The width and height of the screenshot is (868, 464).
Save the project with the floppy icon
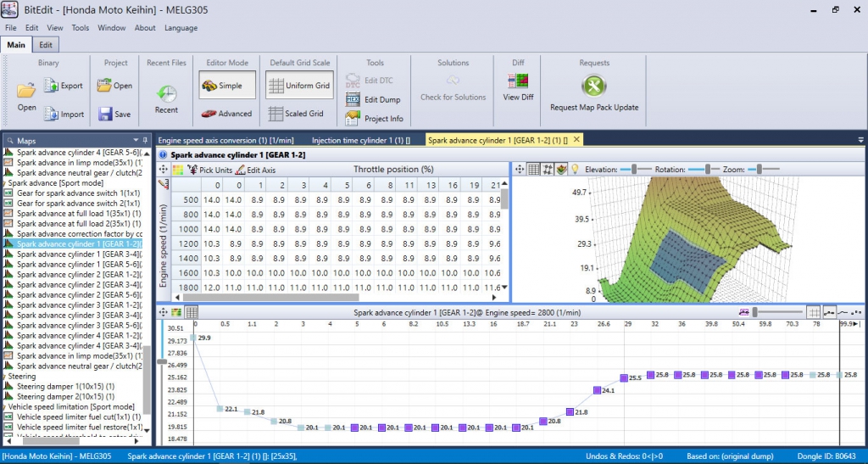[105, 114]
